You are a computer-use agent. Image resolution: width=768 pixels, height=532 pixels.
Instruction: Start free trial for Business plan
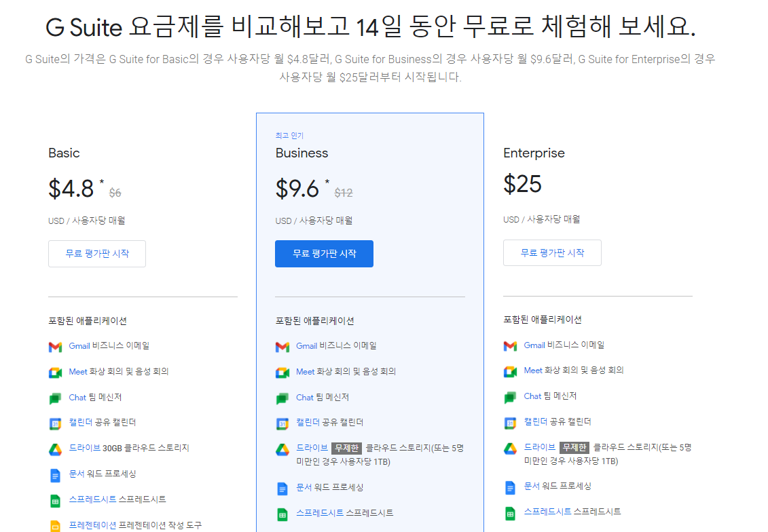point(325,254)
